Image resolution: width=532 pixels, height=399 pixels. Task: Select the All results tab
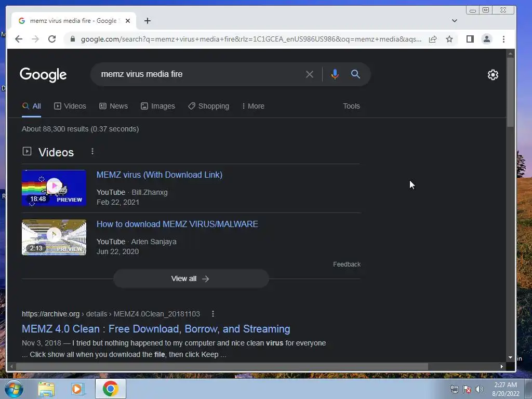click(x=32, y=106)
